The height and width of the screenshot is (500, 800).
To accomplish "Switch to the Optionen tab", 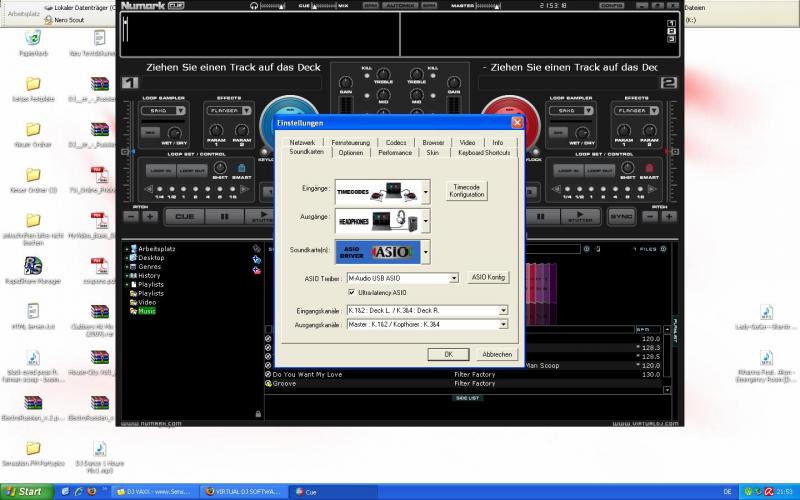I will point(350,153).
